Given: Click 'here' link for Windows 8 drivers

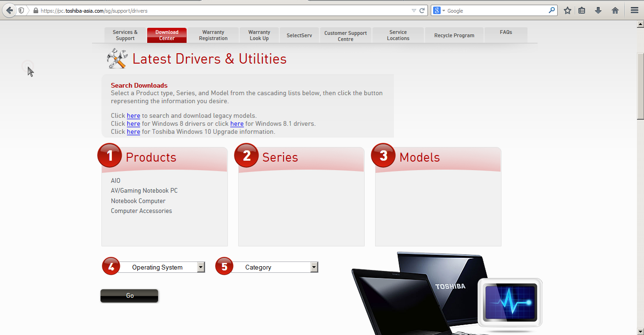Looking at the screenshot, I should tap(134, 124).
